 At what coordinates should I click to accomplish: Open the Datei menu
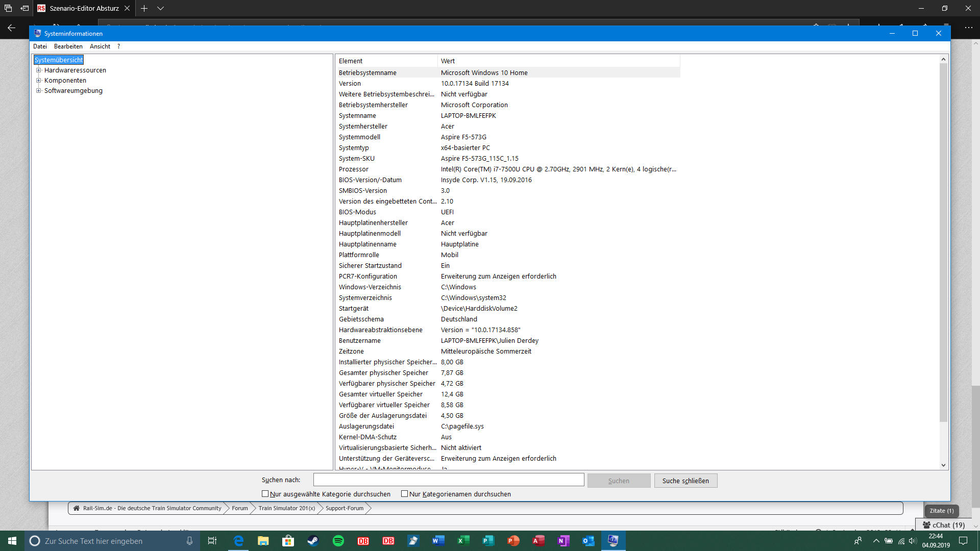40,46
